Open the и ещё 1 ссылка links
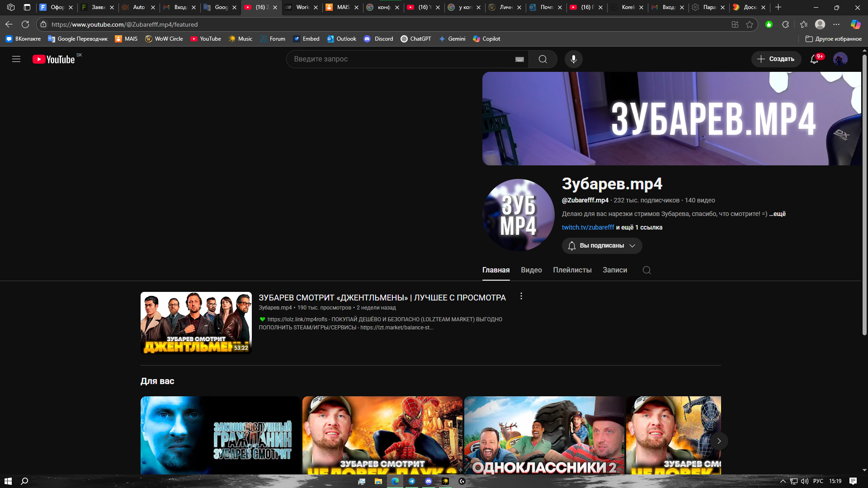 (639, 227)
